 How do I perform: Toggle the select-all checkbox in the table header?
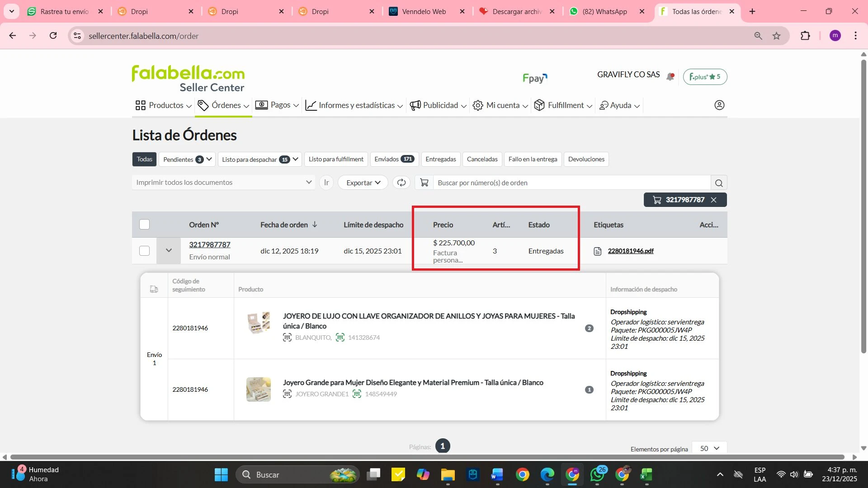(144, 225)
